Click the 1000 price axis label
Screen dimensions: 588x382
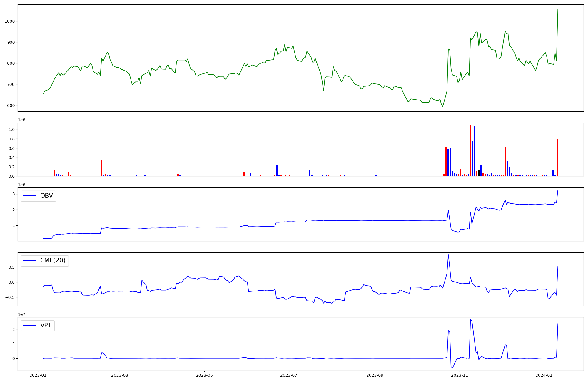10,21
